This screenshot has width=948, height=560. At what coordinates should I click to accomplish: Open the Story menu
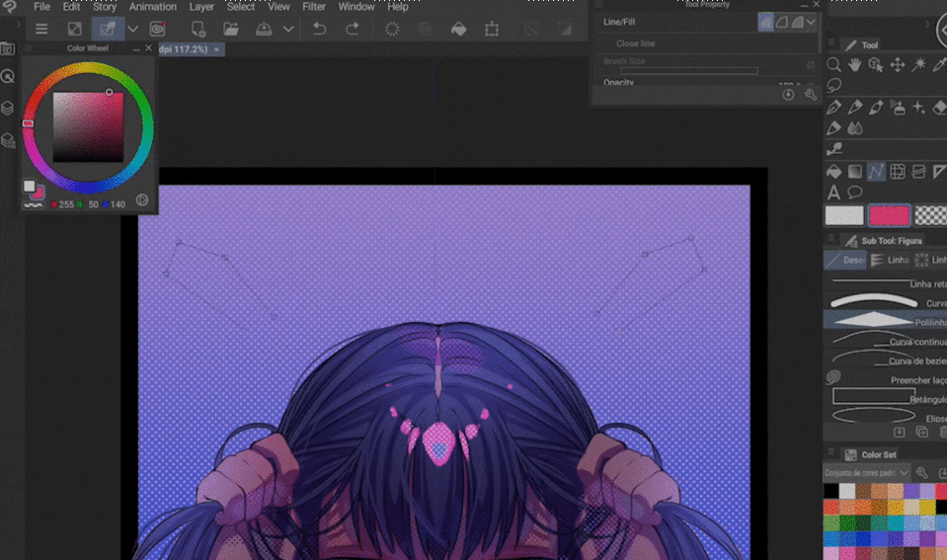coord(104,7)
